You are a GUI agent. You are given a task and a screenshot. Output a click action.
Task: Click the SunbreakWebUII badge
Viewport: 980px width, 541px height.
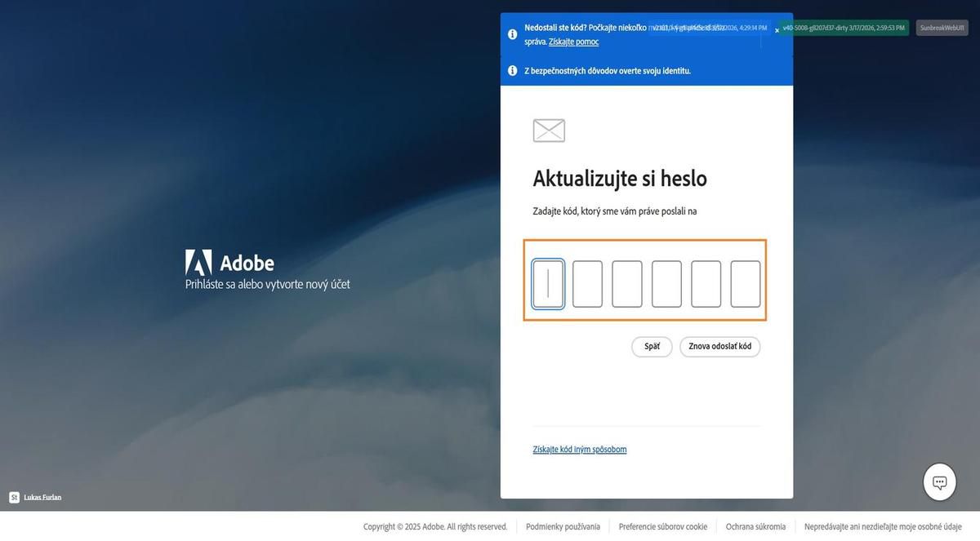pyautogui.click(x=941, y=27)
